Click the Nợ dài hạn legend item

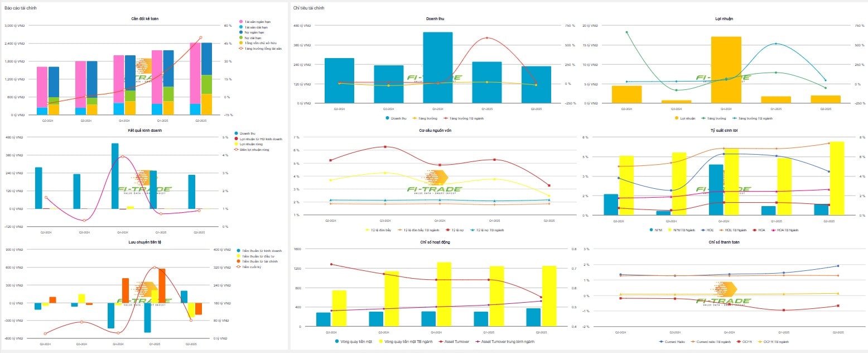[250, 37]
